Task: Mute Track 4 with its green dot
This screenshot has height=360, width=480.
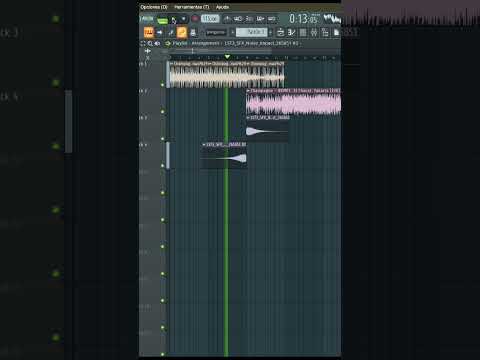Action: click(x=163, y=166)
